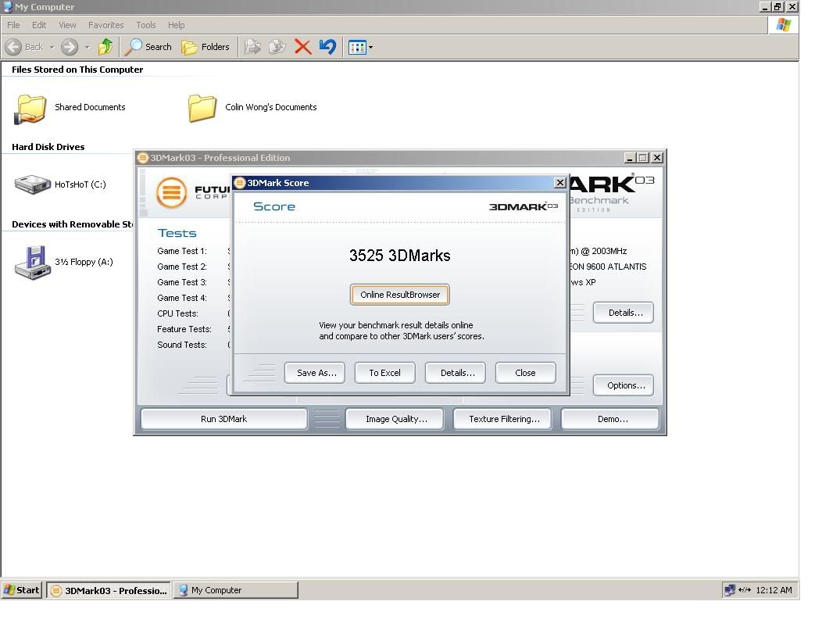
Task: Click the My Computer title bar icon
Action: tap(8, 7)
